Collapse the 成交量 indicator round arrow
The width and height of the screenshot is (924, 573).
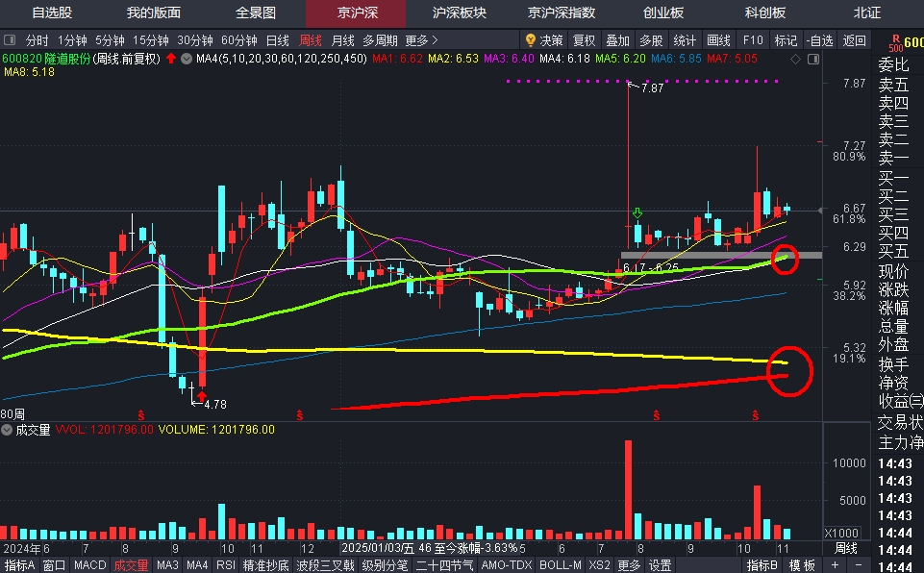7,430
